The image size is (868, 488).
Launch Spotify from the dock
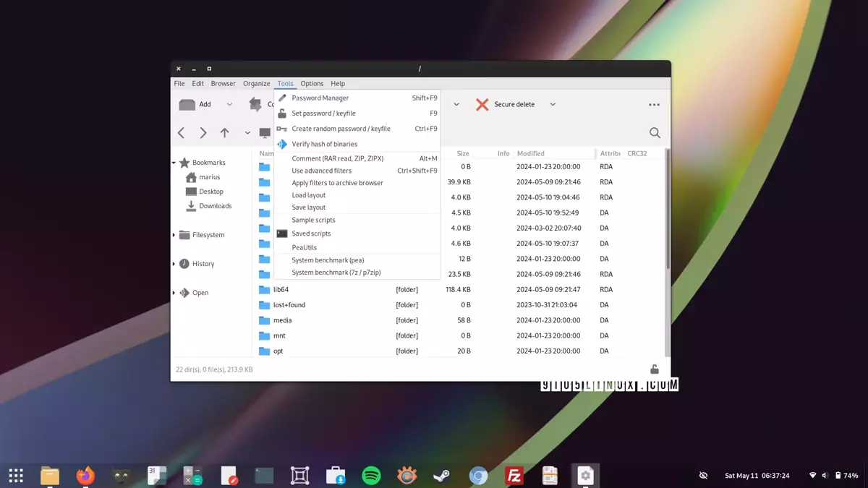[371, 475]
